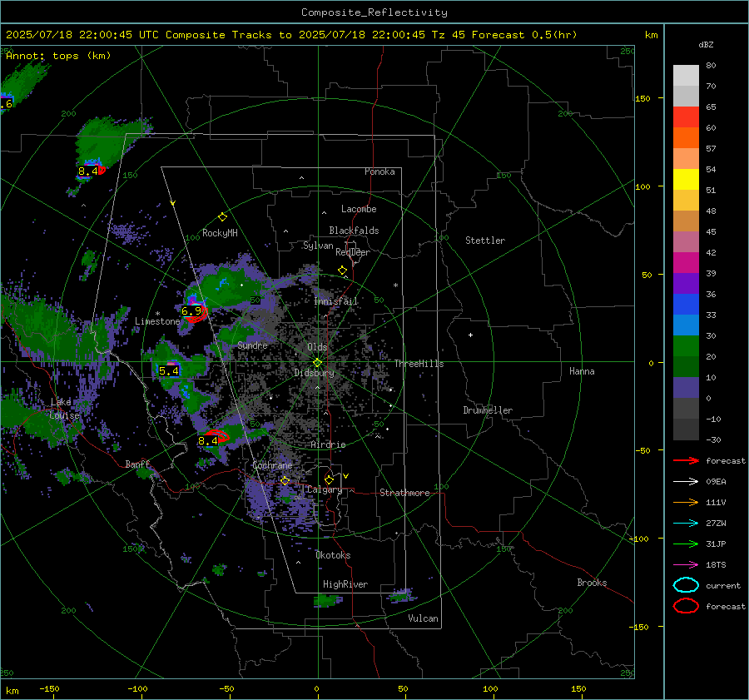Click the HighRiver label

pyautogui.click(x=345, y=584)
